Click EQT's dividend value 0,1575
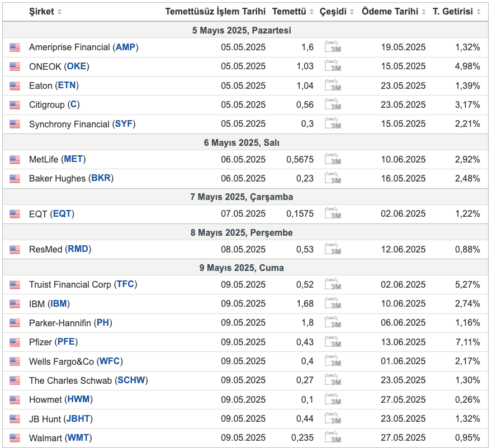The width and height of the screenshot is (492, 448). tap(300, 213)
